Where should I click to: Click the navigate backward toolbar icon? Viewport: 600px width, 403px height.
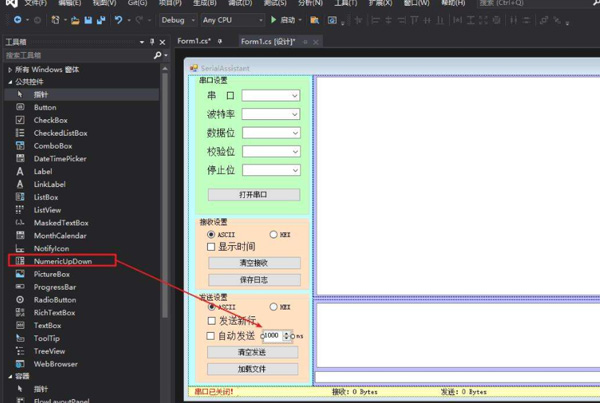[18, 20]
